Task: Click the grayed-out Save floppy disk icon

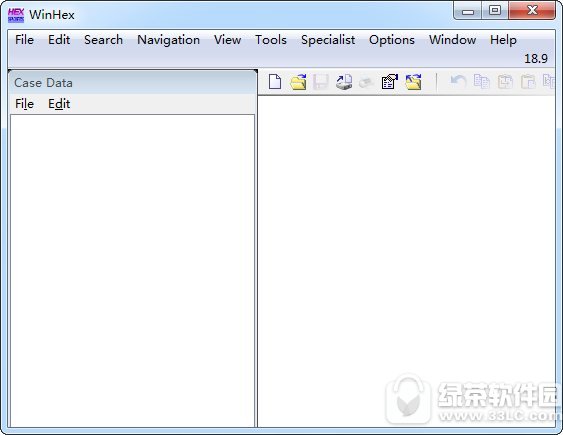Action: [321, 82]
